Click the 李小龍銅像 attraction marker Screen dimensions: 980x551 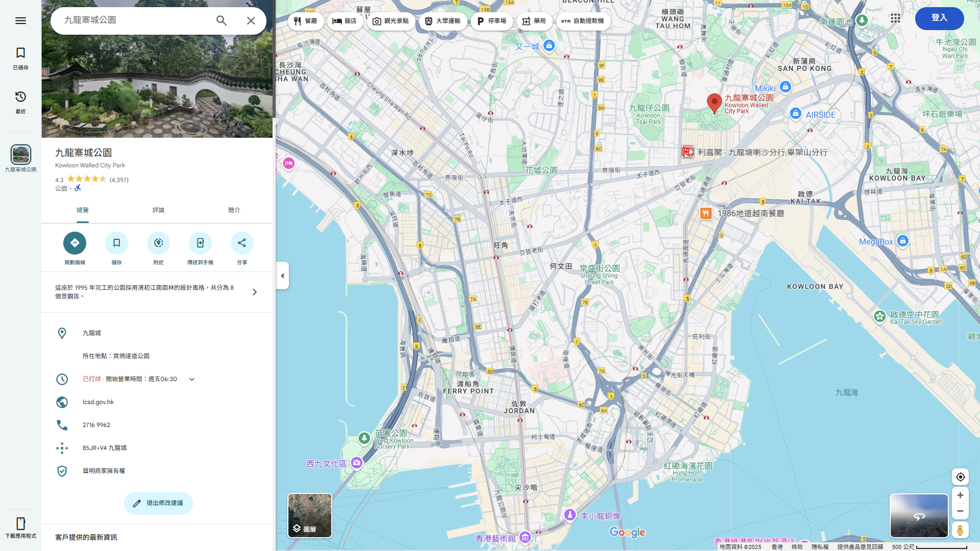coord(570,515)
